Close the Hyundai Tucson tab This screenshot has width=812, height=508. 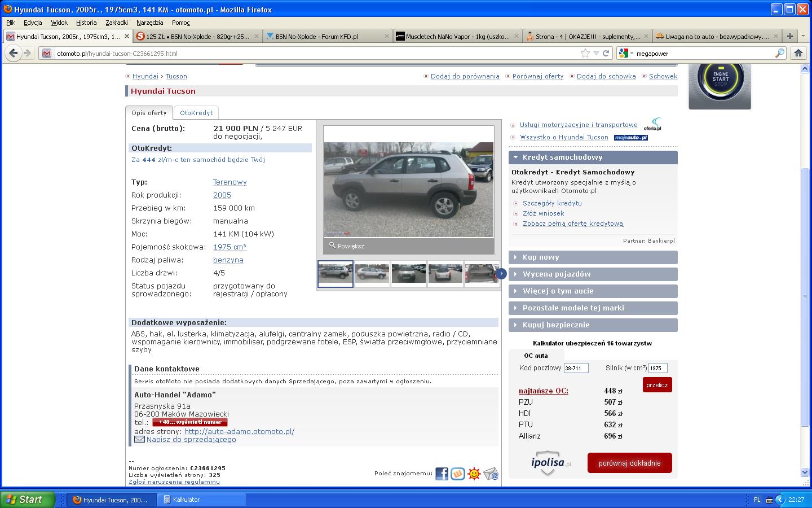126,36
